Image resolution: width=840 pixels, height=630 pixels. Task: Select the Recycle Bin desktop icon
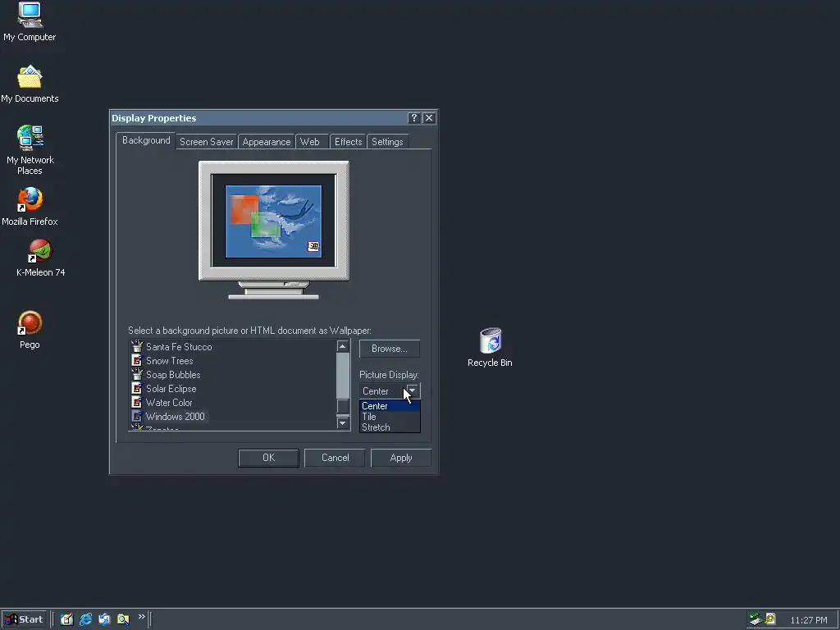[490, 340]
